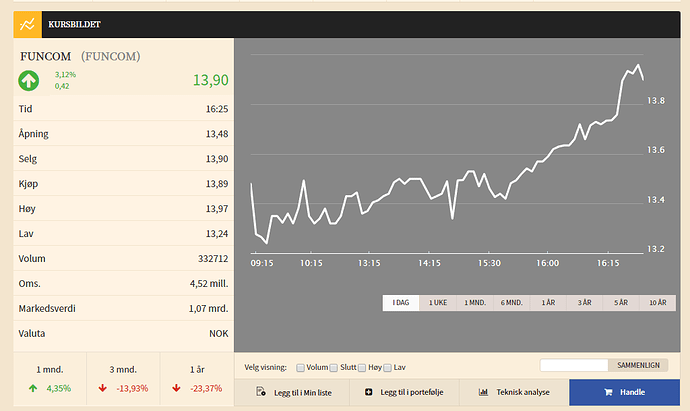Click the Lav value 13,24
Image resolution: width=690 pixels, height=411 pixels.
pos(217,234)
